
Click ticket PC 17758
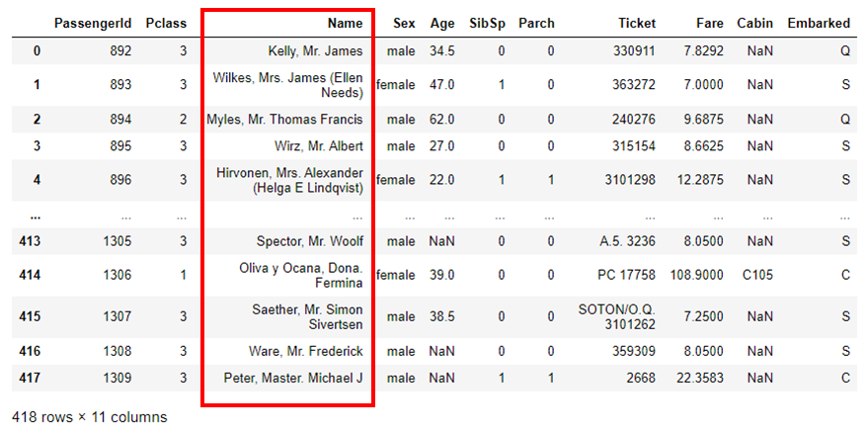(627, 275)
